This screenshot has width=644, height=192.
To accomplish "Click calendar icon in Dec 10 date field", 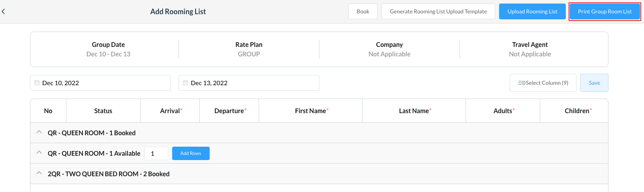I will pos(37,83).
